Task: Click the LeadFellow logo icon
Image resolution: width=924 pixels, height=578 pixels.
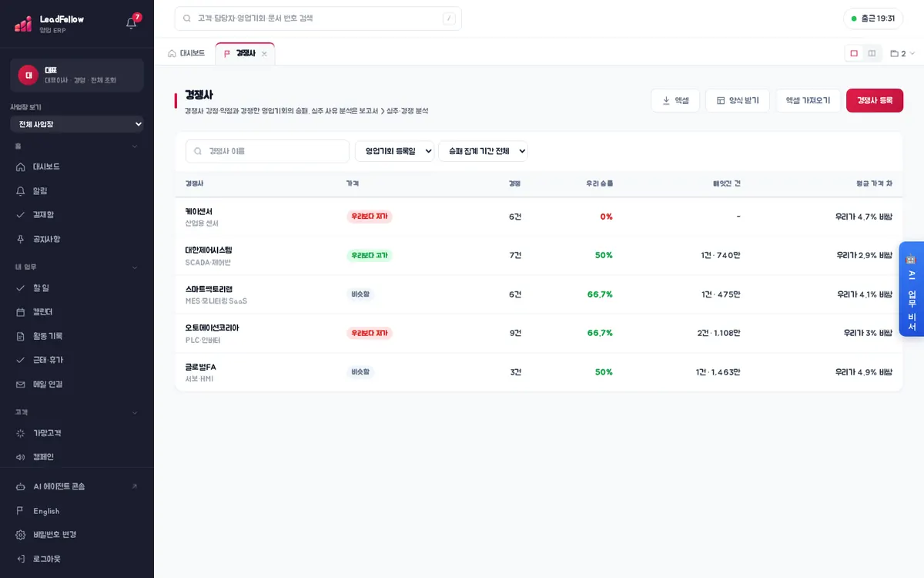Action: tap(23, 24)
